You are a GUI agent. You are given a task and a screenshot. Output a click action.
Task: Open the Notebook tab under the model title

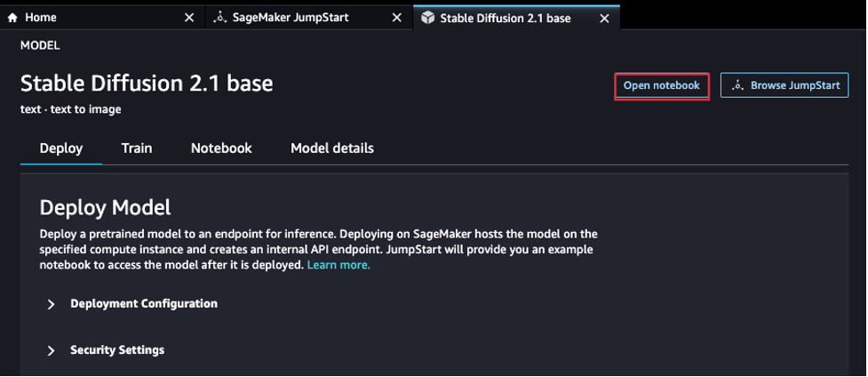coord(221,148)
